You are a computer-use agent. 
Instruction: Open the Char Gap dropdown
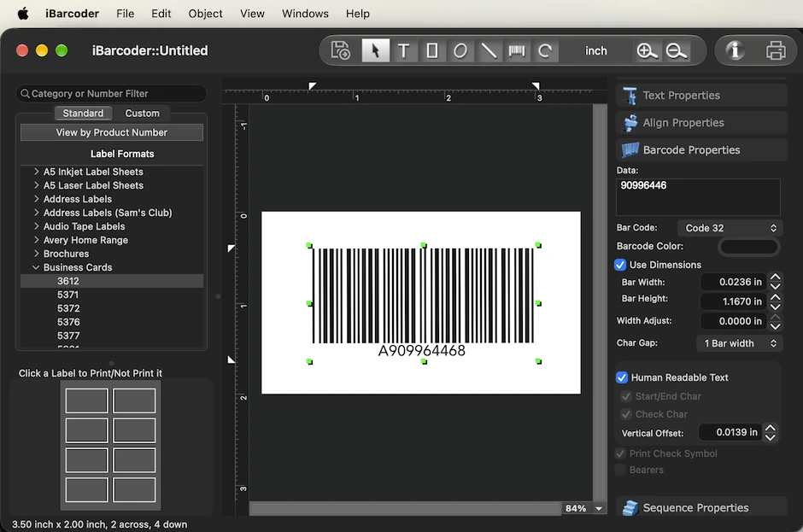coord(739,343)
